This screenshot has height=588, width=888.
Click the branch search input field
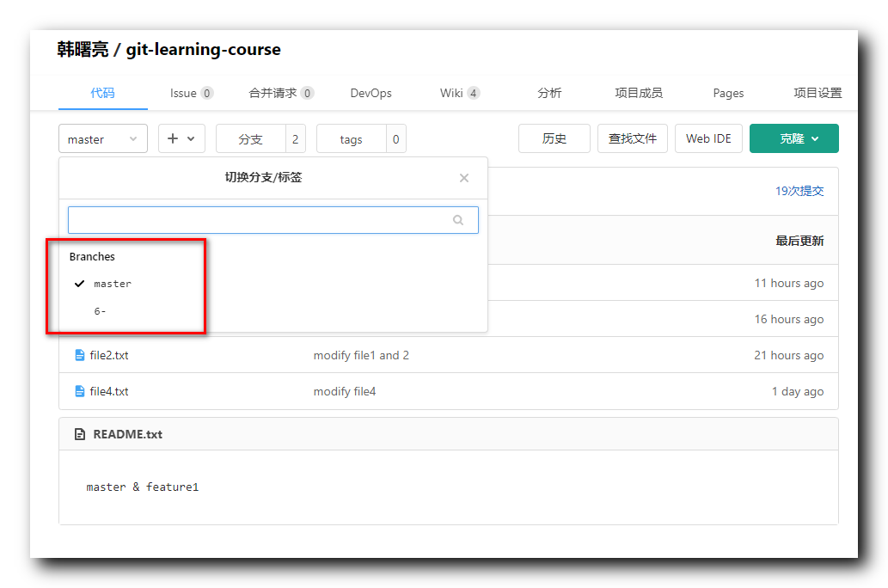tap(258, 220)
